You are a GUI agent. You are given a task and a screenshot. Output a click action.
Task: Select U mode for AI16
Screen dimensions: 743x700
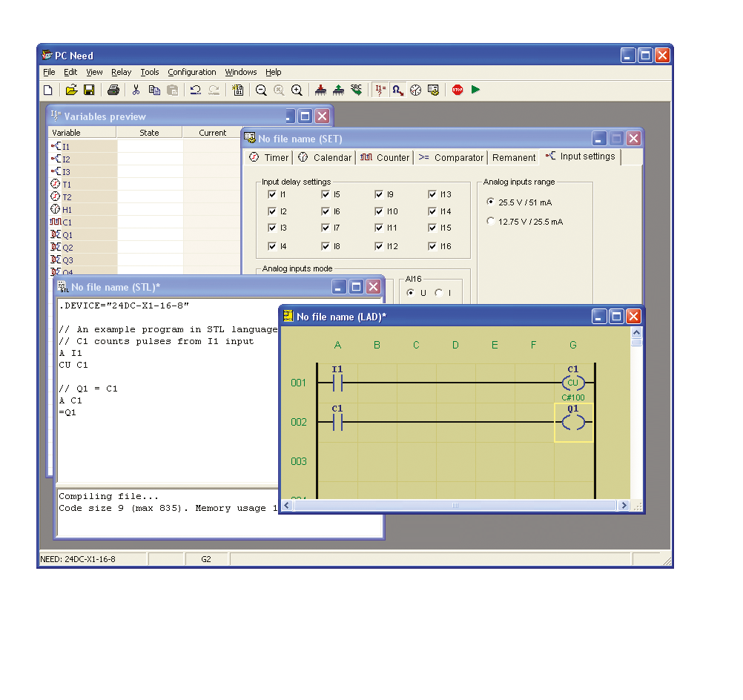point(411,293)
